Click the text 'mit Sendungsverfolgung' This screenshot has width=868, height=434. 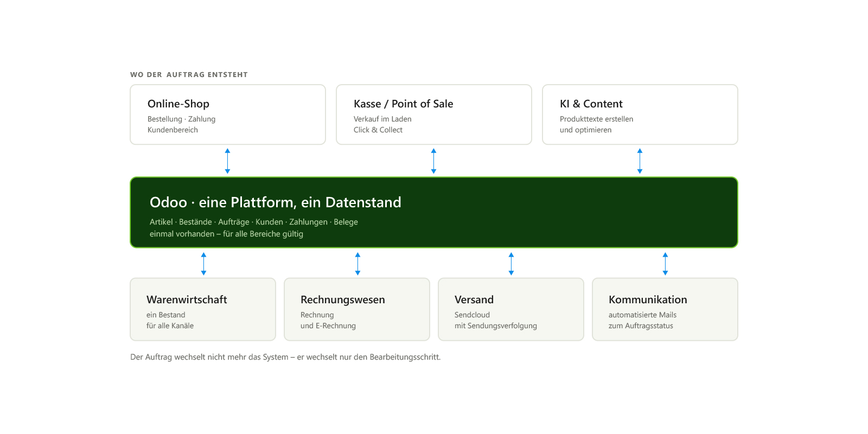tap(496, 325)
